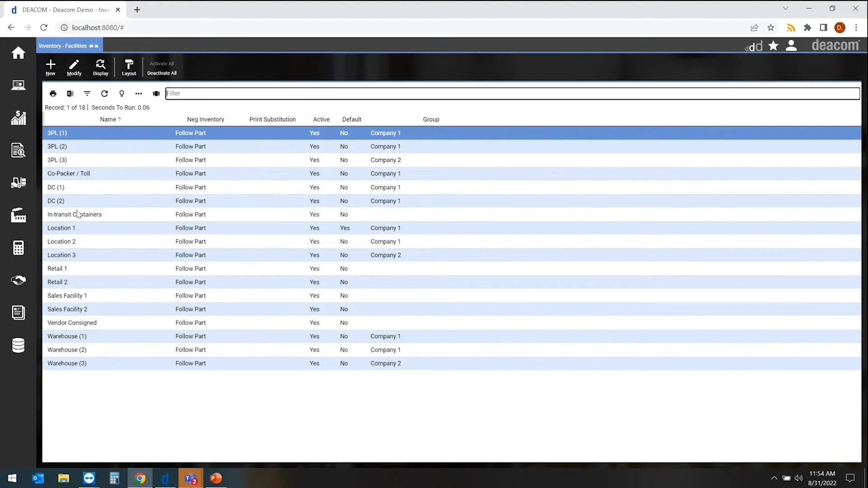Open the lightbulb tips icon

[x=122, y=94]
